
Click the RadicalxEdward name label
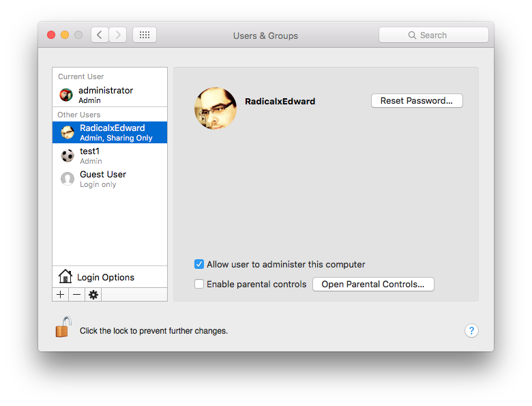point(280,102)
